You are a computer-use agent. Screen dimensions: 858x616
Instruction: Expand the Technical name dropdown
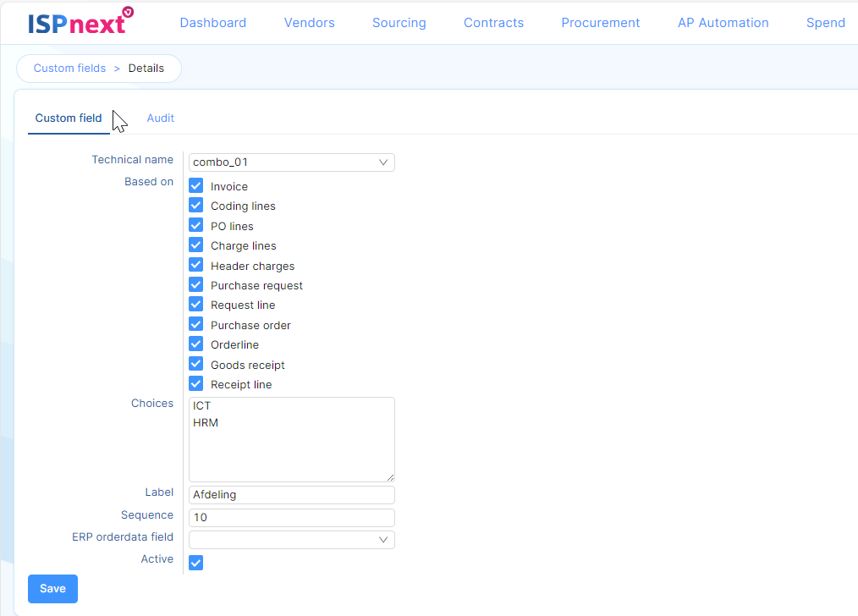click(x=291, y=162)
